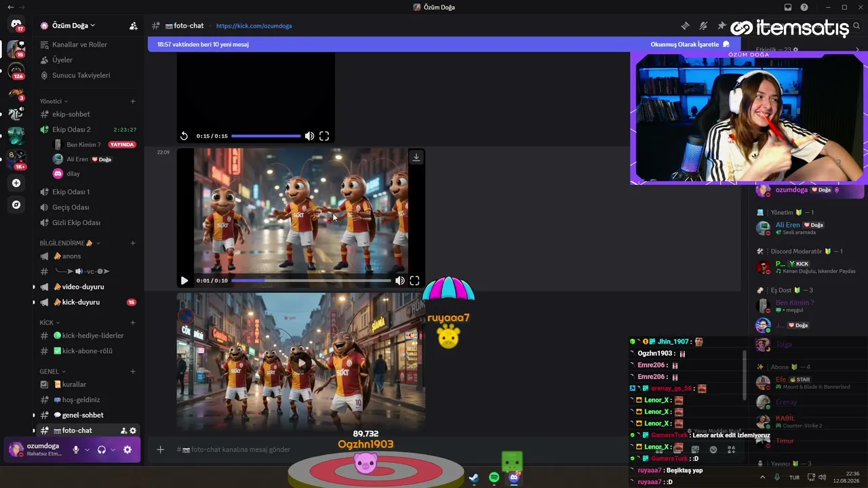Show hidden system tray icons
The image size is (868, 488).
[x=762, y=477]
